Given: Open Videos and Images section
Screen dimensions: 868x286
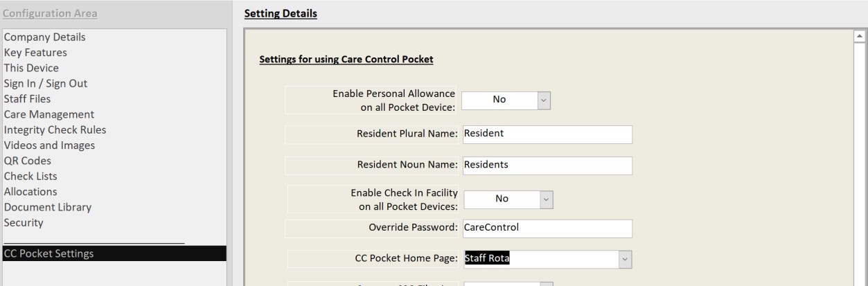Looking at the screenshot, I should click(x=50, y=145).
